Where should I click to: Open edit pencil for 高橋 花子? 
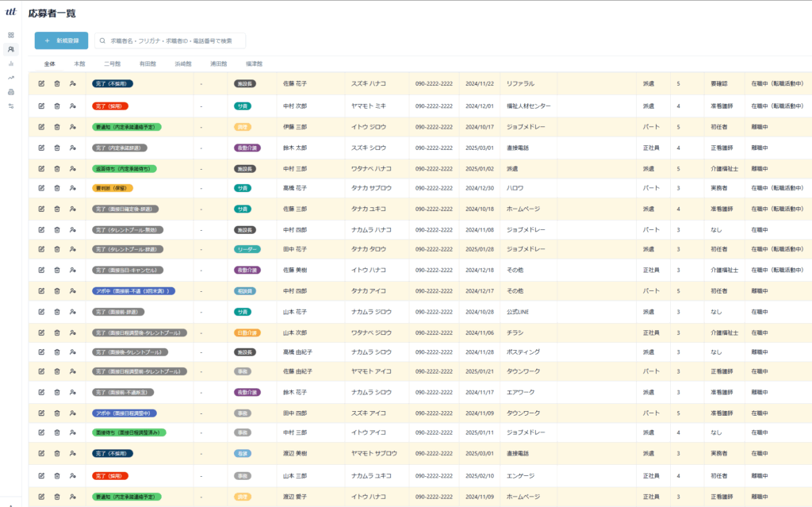[x=41, y=188]
